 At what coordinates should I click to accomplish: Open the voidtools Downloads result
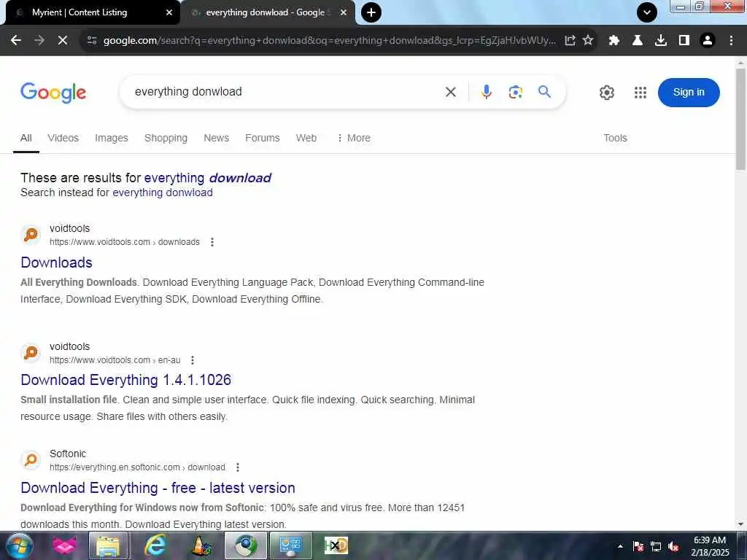[56, 262]
